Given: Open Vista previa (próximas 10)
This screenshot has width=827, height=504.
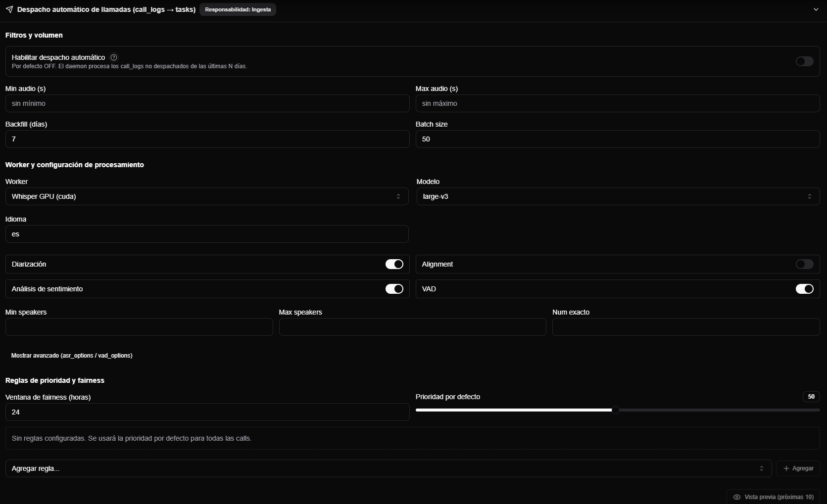Looking at the screenshot, I should pyautogui.click(x=774, y=497).
